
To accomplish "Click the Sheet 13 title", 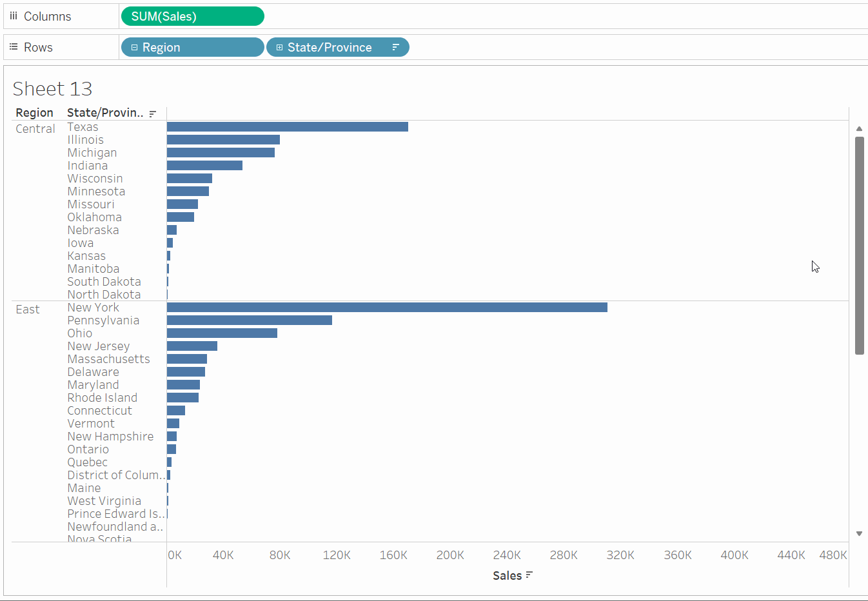I will pos(52,88).
